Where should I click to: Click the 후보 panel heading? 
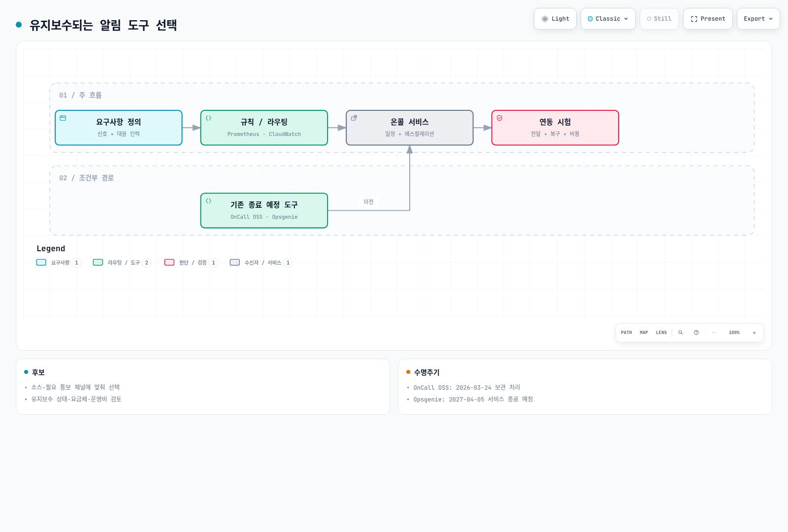(x=38, y=372)
